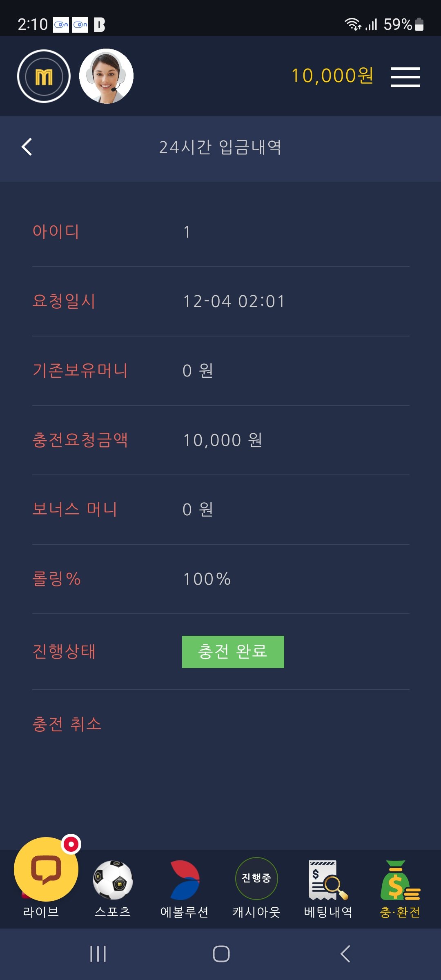Tap the 충전 취소 label

[x=67, y=724]
